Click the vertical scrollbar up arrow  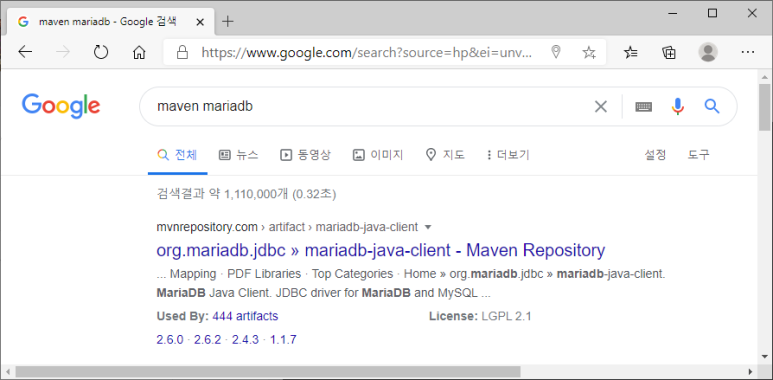coord(765,77)
